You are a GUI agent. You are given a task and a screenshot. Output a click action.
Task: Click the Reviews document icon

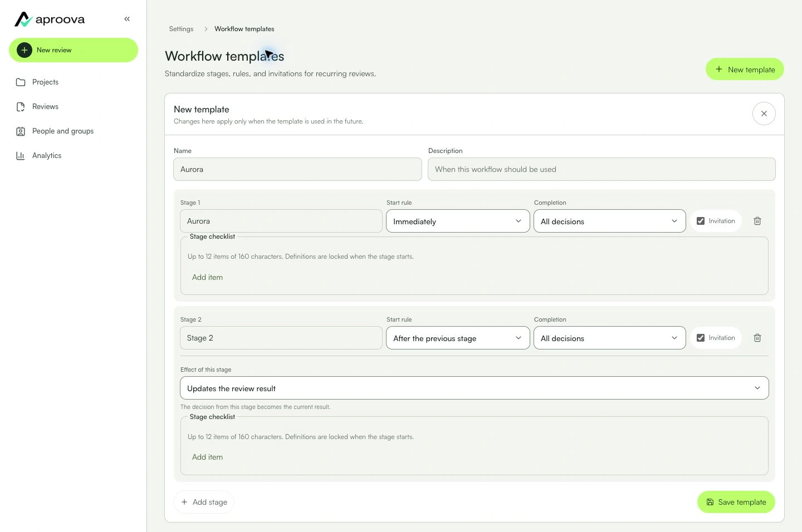[x=21, y=107]
